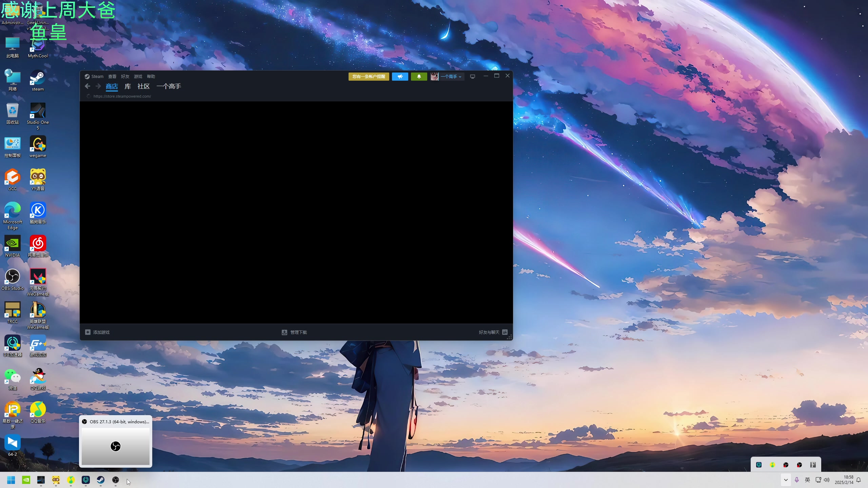Open the 一个高手 profile tab
The width and height of the screenshot is (868, 488).
(x=169, y=86)
